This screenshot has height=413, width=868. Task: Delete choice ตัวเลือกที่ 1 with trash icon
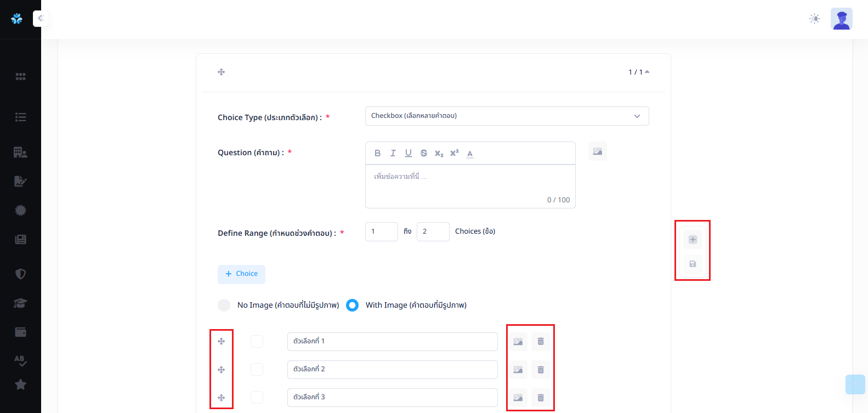pos(541,342)
